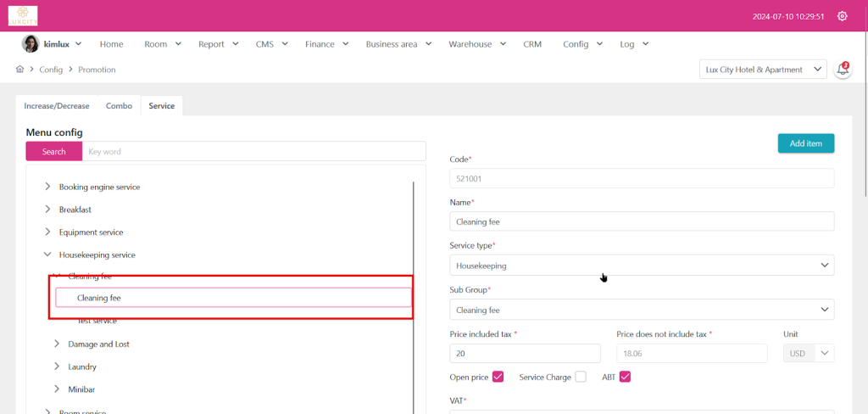
Task: Switch to the Increase/Decrease tab
Action: coord(57,106)
